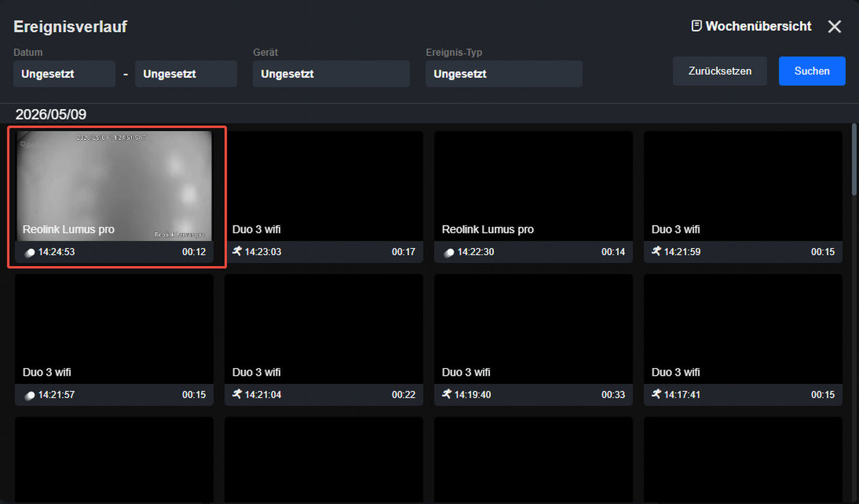Click the motion icon beside 14:19:40
This screenshot has width=859, height=504.
point(446,394)
